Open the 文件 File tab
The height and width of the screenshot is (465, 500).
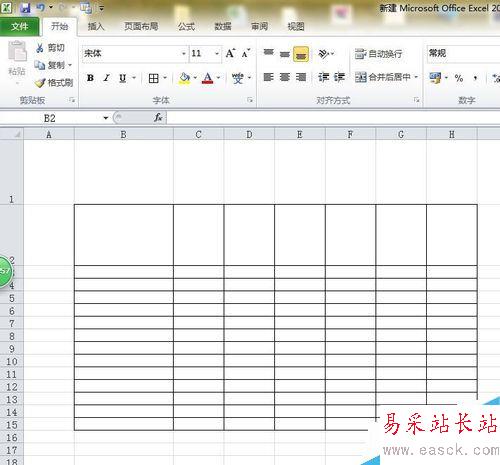(x=20, y=26)
